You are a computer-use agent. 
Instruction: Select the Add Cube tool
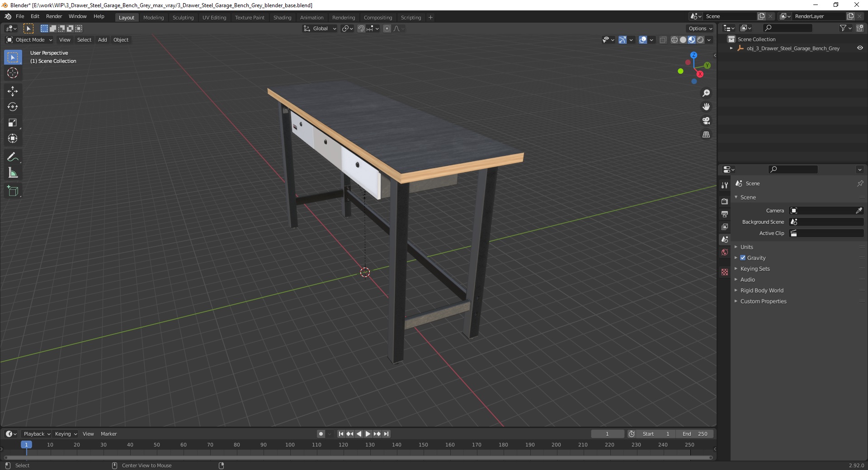13,191
